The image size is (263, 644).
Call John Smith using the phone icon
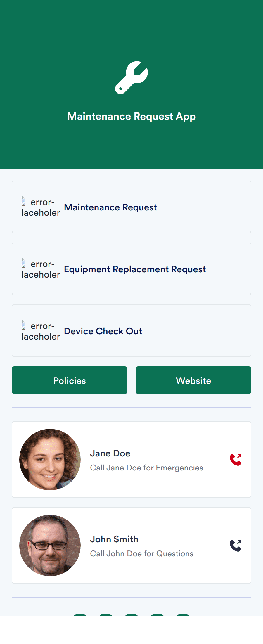click(x=236, y=546)
